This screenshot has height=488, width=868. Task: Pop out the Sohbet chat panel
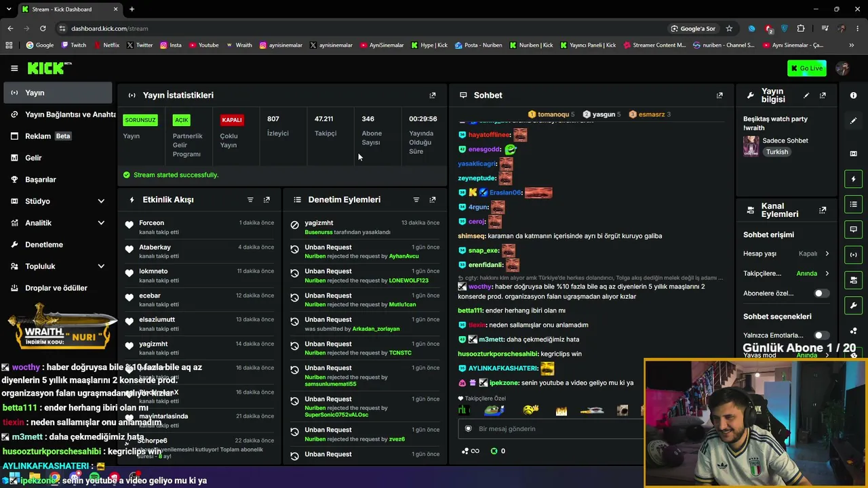tap(719, 96)
